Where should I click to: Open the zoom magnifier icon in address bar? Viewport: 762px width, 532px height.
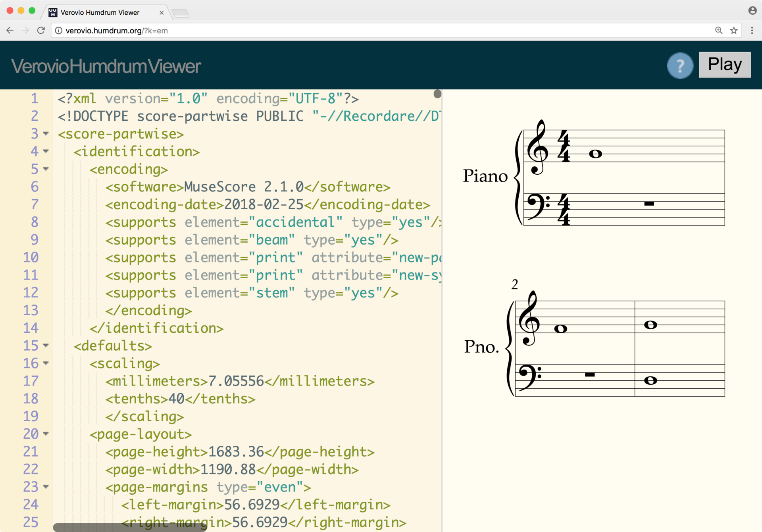(x=719, y=31)
